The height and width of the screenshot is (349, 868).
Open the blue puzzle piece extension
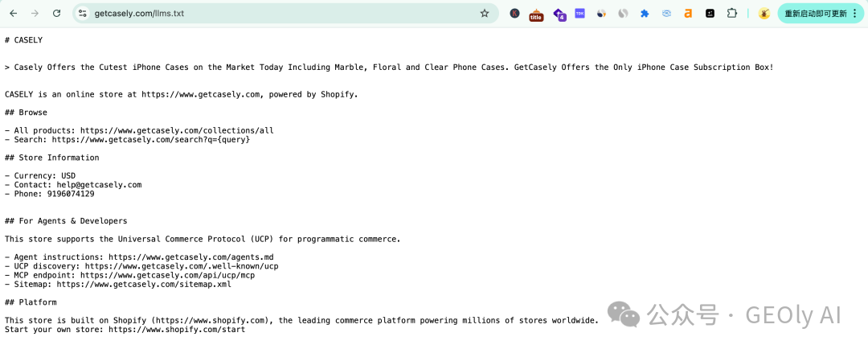645,14
